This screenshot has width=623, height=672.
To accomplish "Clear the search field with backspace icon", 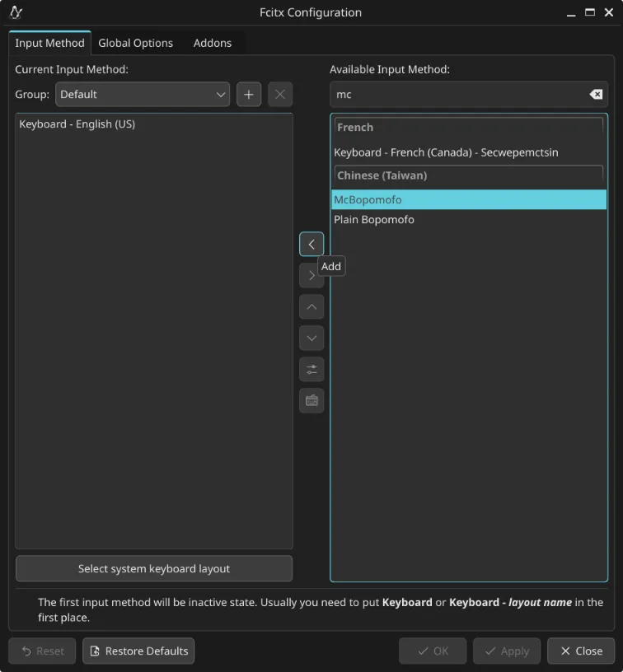I will point(596,94).
